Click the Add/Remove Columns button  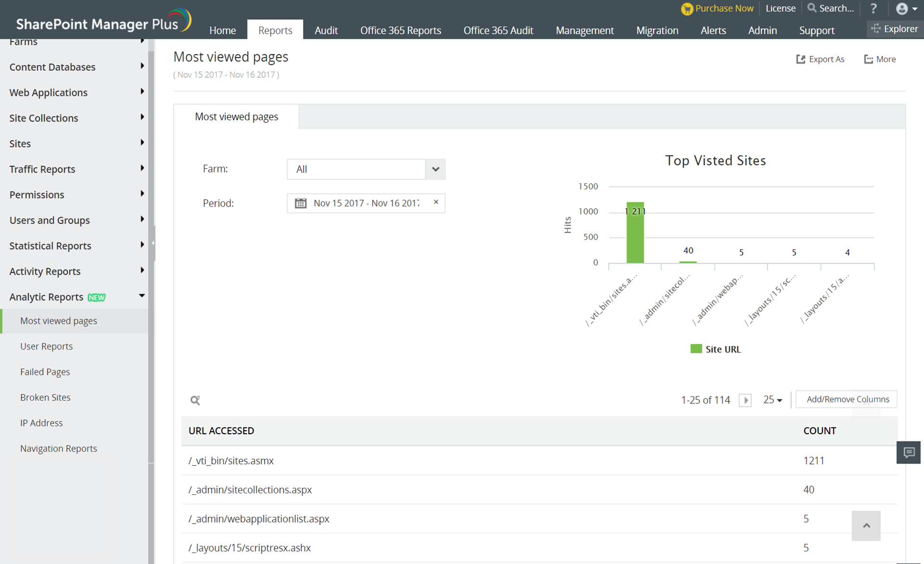tap(847, 399)
